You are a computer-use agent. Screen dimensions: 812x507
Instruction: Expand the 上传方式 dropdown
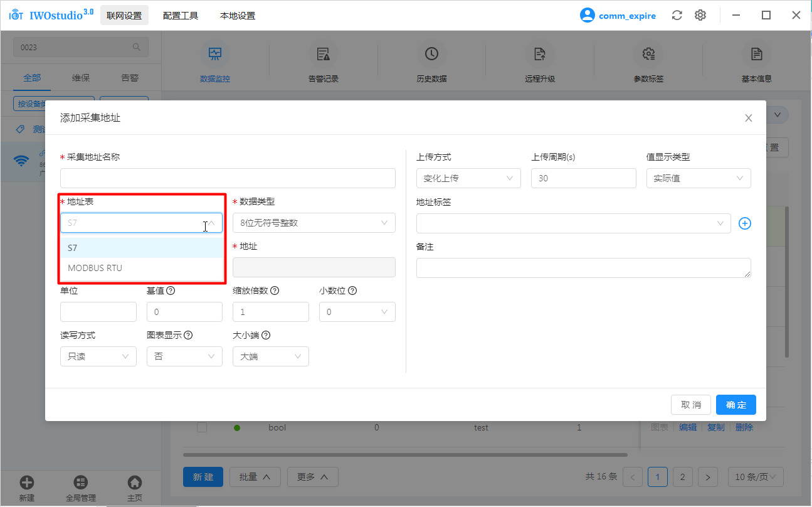point(468,178)
